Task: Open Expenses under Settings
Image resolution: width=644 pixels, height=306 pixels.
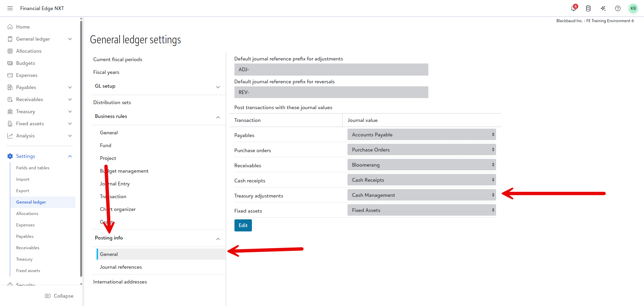Action: (25, 225)
